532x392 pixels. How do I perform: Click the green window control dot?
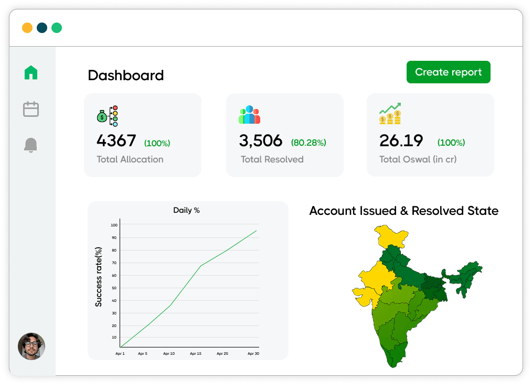coord(57,28)
